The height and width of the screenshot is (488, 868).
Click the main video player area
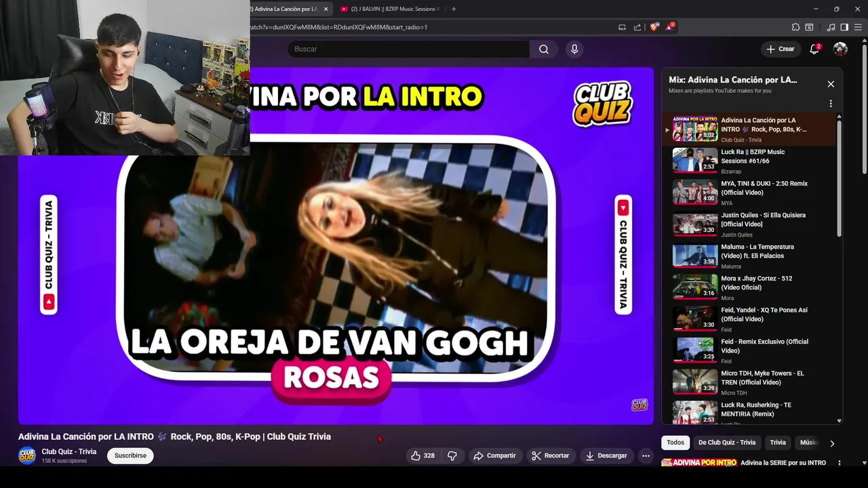336,245
